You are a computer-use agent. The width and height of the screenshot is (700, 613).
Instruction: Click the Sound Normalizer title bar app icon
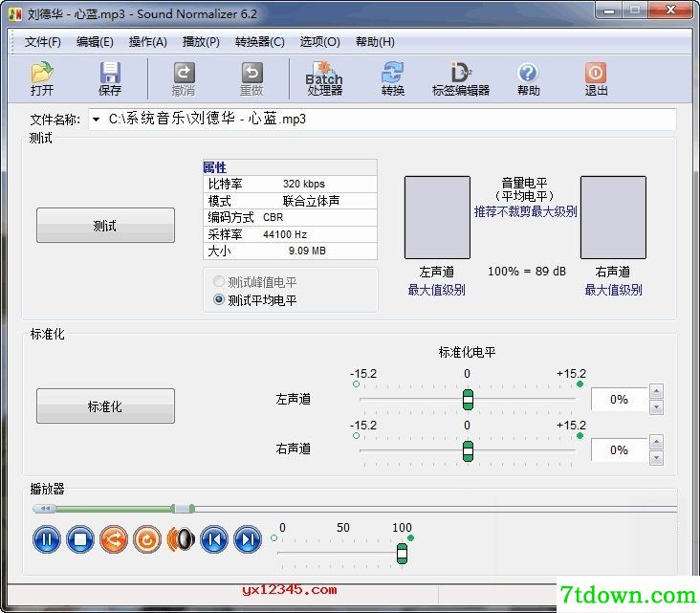pos(15,14)
